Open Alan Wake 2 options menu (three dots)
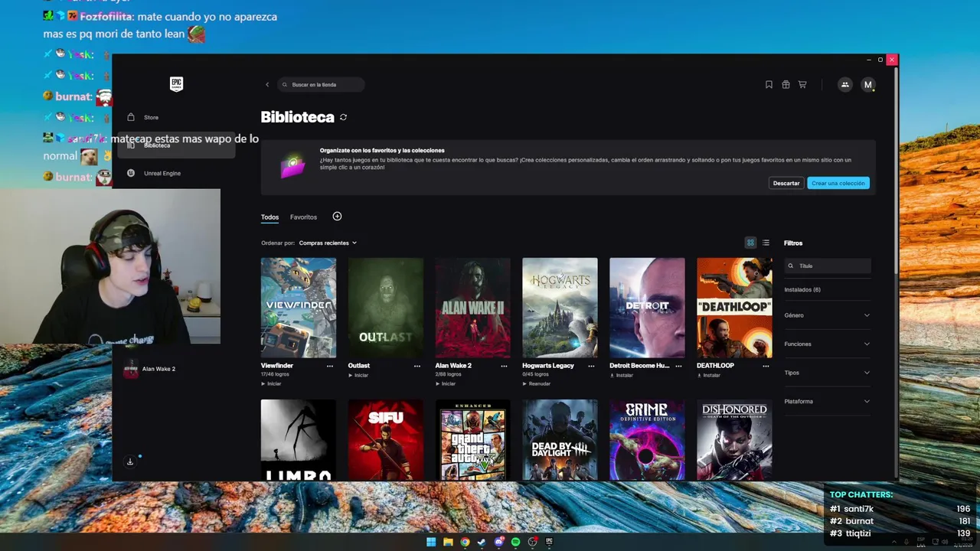This screenshot has width=980, height=551. (x=504, y=366)
